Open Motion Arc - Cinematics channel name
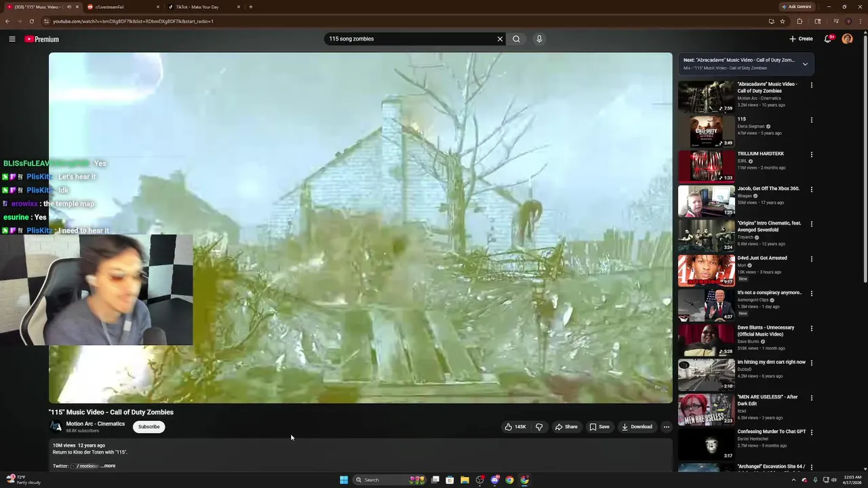The height and width of the screenshot is (488, 868). (x=96, y=424)
